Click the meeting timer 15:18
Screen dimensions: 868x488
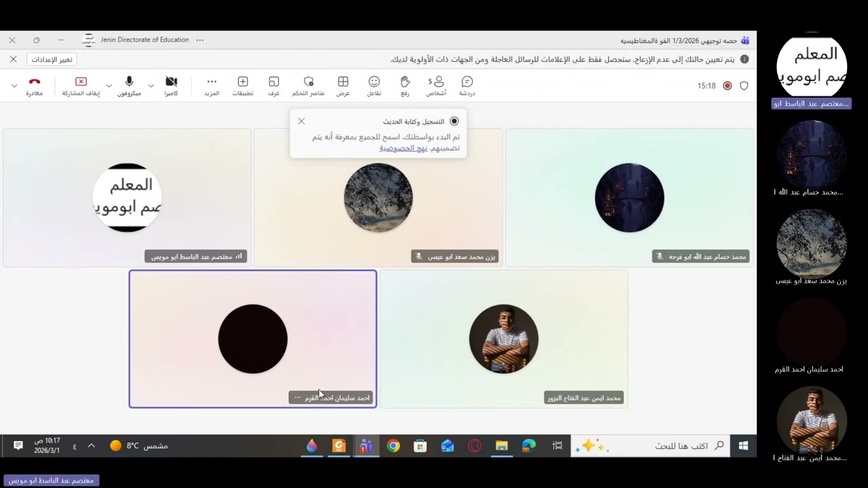pyautogui.click(x=707, y=86)
